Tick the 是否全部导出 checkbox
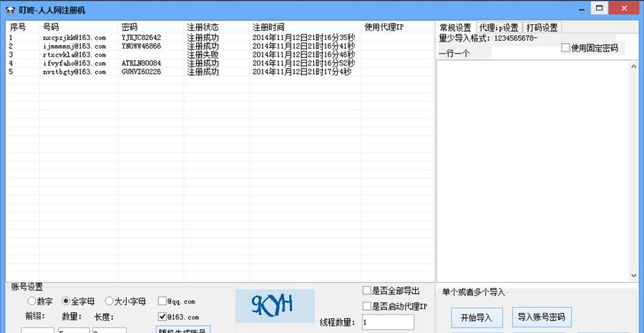 (x=367, y=291)
